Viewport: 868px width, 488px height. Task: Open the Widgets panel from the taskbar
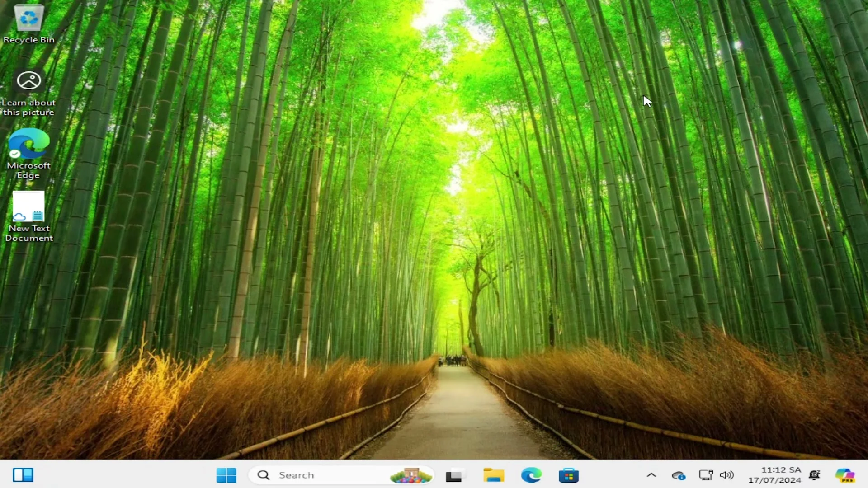tap(23, 475)
